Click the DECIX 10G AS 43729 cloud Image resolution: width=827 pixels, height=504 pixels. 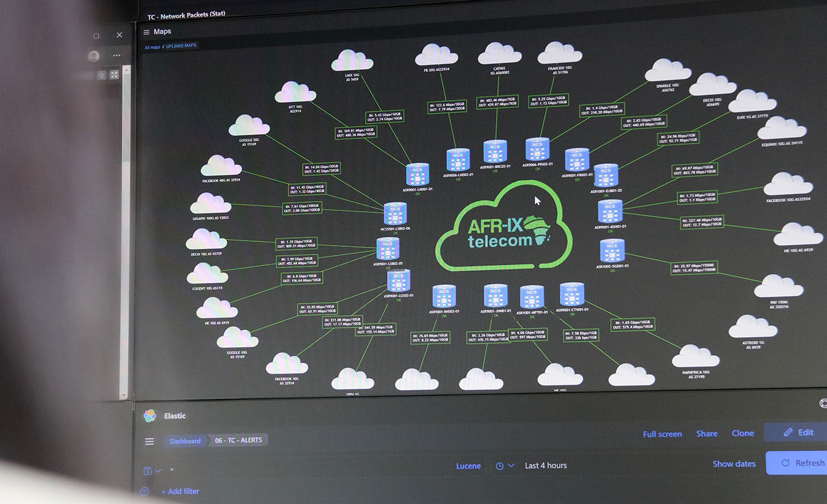click(206, 239)
